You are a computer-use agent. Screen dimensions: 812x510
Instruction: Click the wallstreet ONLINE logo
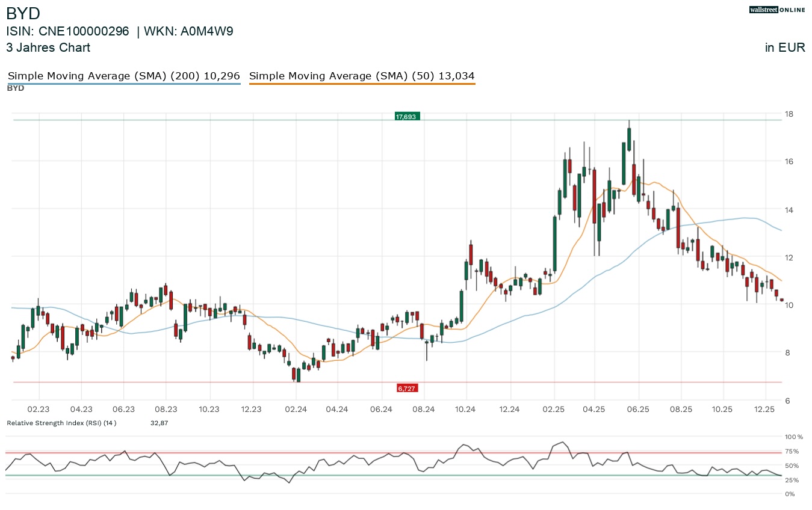tap(776, 10)
